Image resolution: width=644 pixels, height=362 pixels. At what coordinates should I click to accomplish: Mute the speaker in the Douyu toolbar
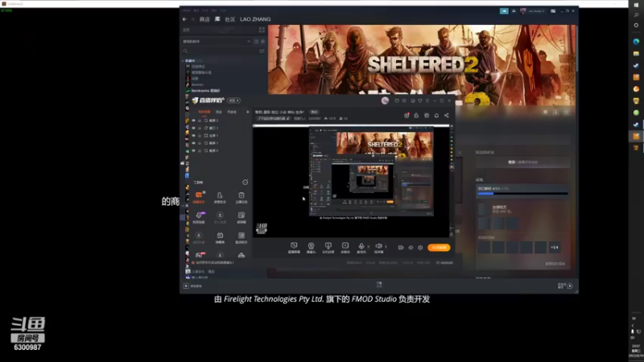click(378, 248)
